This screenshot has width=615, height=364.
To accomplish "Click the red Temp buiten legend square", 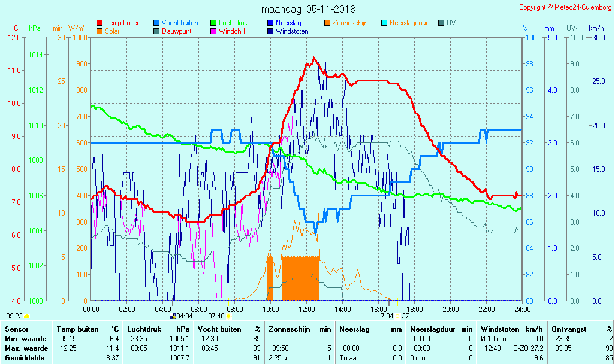I will (100, 23).
